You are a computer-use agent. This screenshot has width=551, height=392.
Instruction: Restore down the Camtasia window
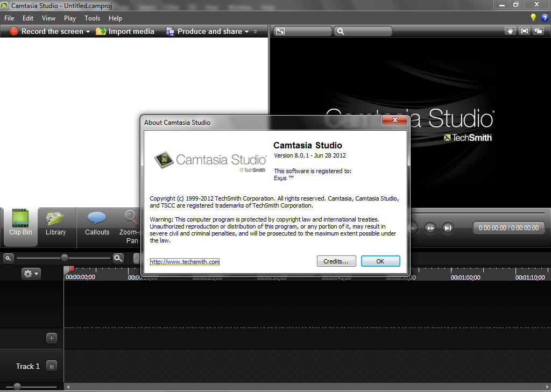click(516, 4)
